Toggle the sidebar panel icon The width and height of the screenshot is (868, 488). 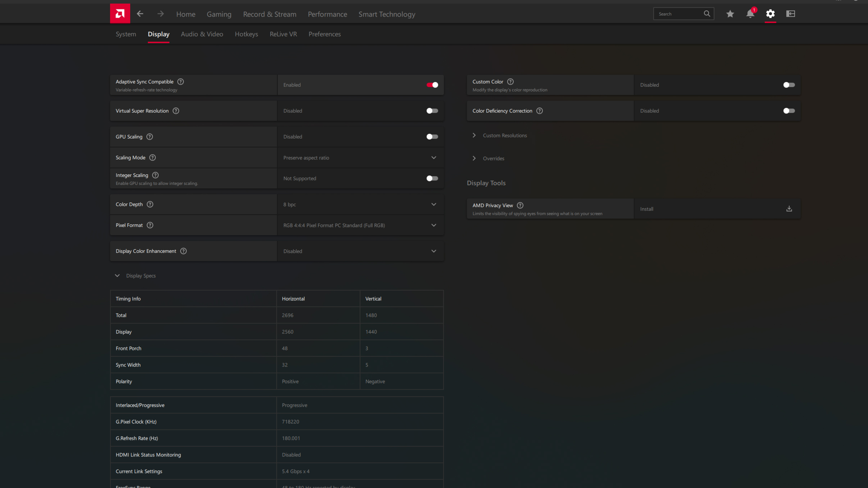pyautogui.click(x=790, y=14)
